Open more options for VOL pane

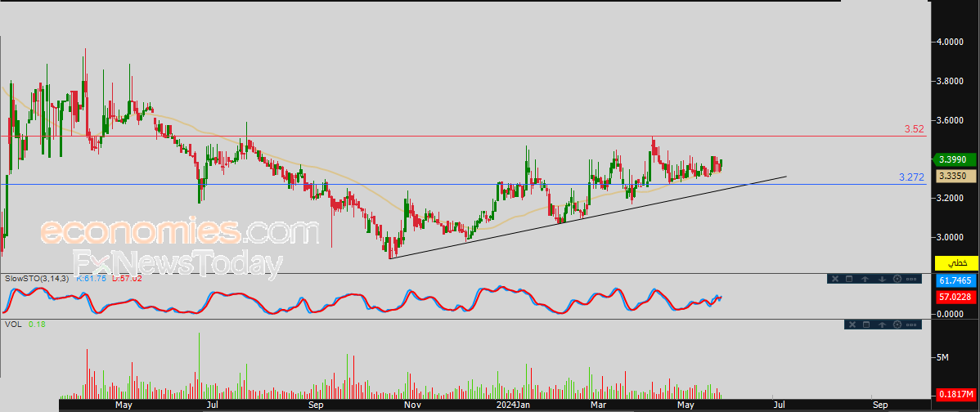coord(911,325)
